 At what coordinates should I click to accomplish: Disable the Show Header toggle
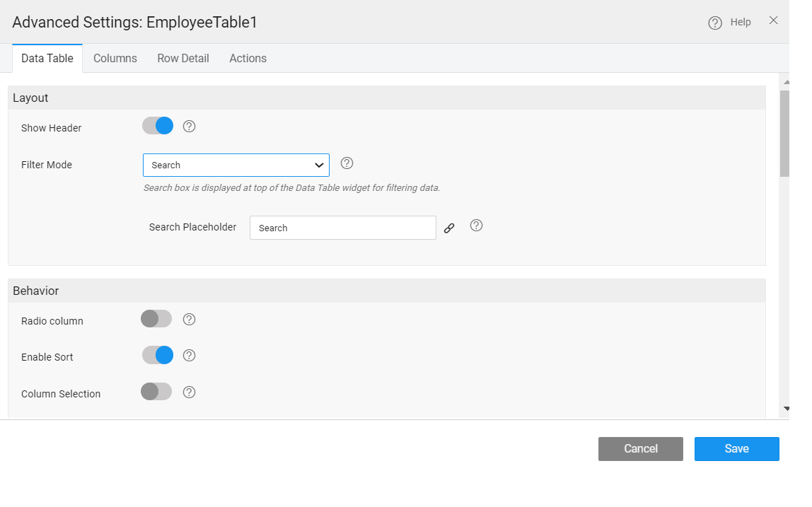[x=158, y=127]
